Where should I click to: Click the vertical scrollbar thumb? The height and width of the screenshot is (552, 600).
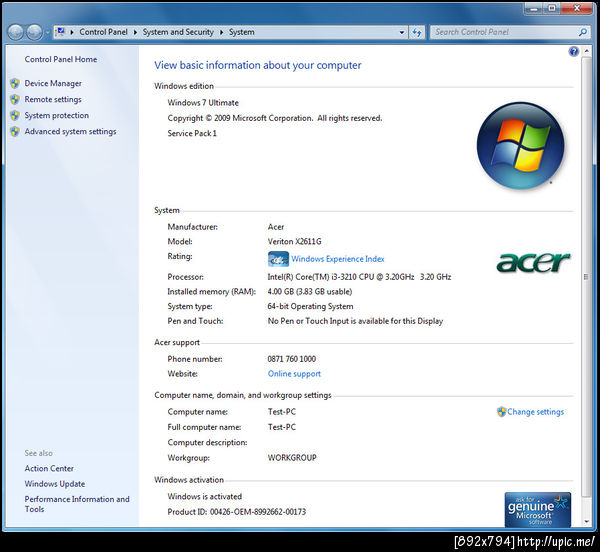pyautogui.click(x=586, y=277)
